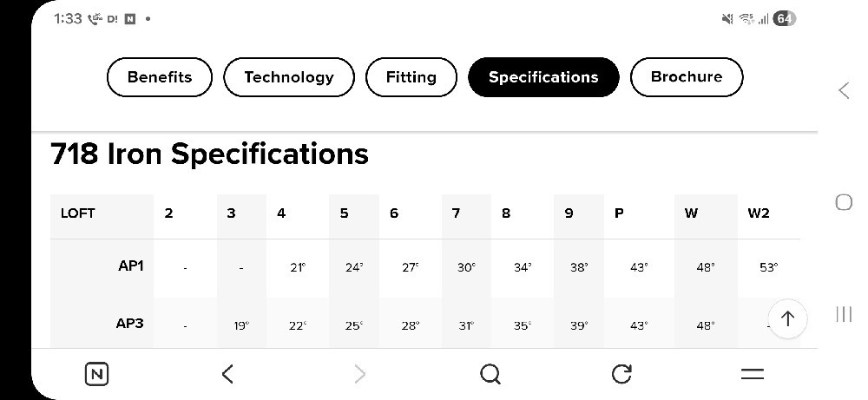Tap the battery indicator in the status bar

point(784,19)
